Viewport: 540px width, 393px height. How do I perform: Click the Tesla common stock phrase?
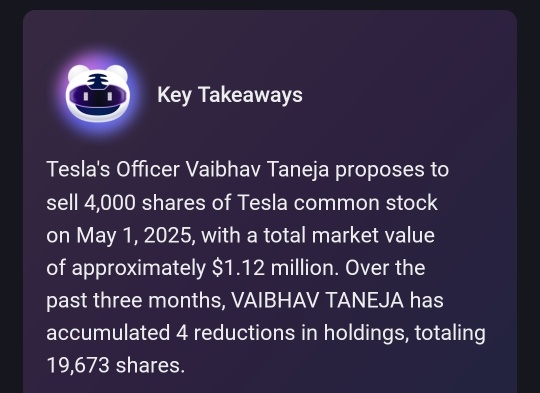(x=338, y=203)
